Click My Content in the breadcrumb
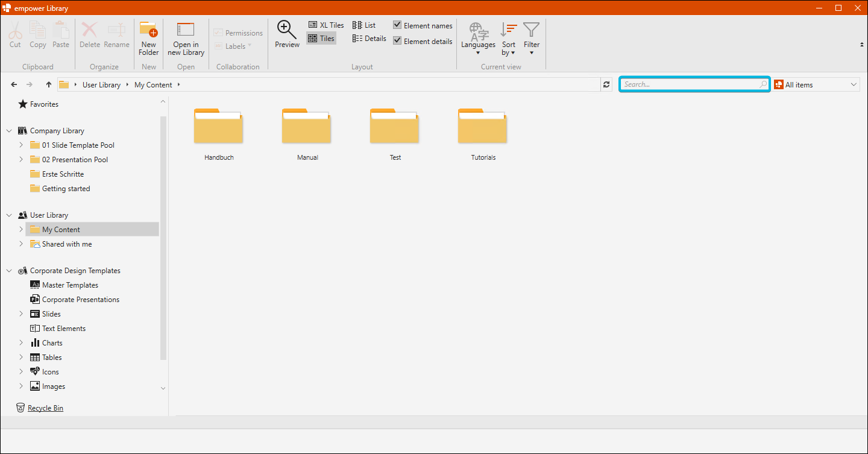Screen dimensions: 868x454 [153, 85]
